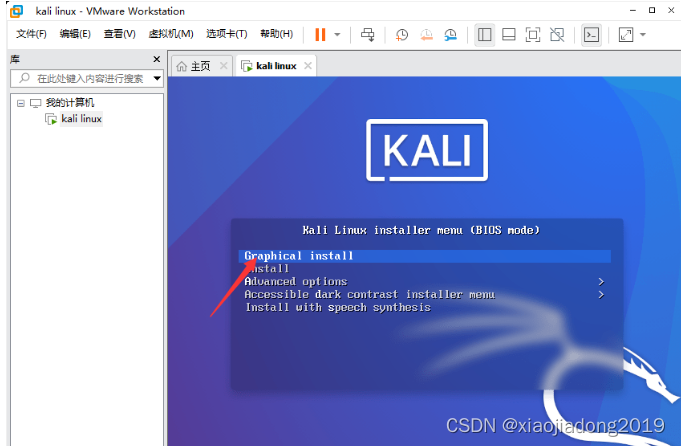Close the 主页 tab
681x446 pixels.
pos(224,66)
